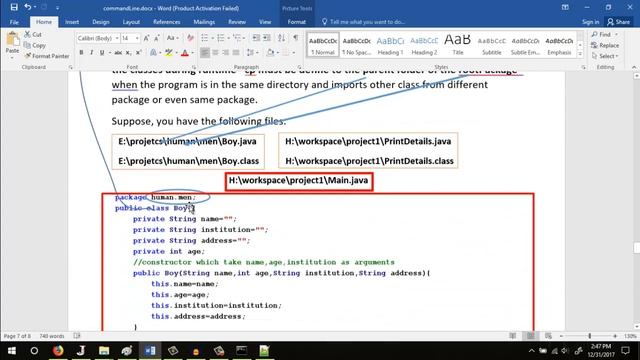Center align the paragraph
The width and height of the screenshot is (640, 360).
pos(215,53)
